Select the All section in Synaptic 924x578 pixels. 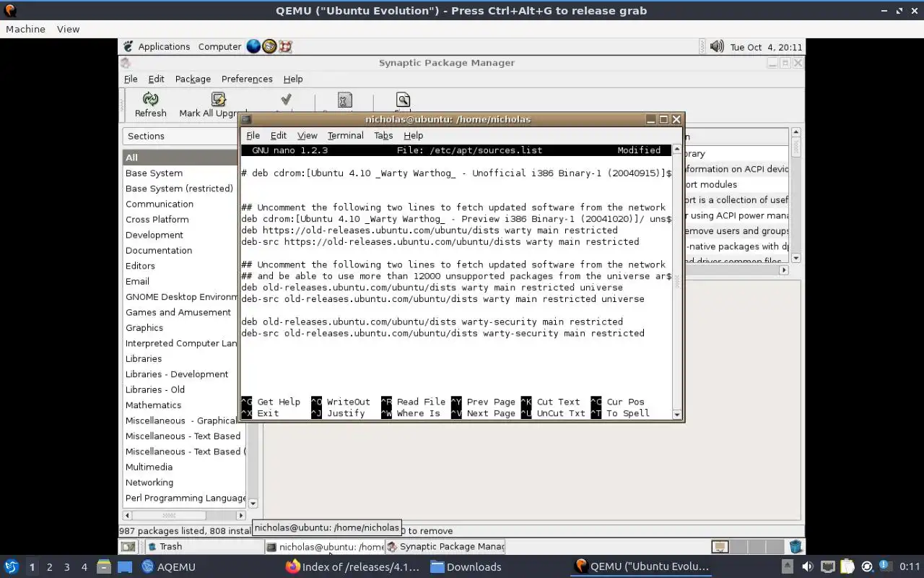click(x=184, y=158)
